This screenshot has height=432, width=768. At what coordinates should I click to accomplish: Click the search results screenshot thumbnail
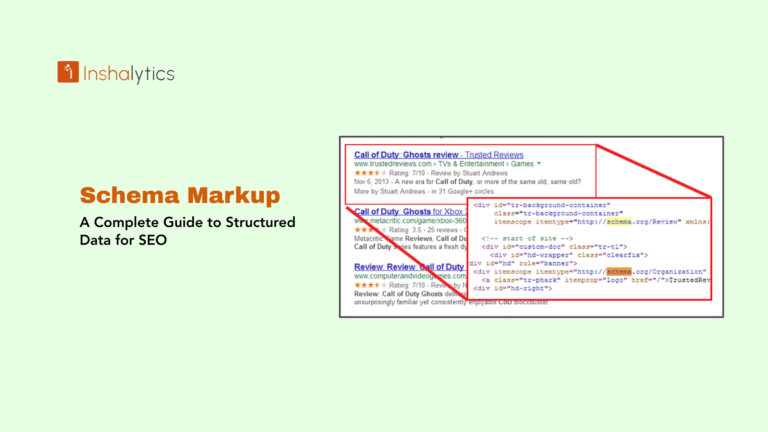(x=531, y=227)
